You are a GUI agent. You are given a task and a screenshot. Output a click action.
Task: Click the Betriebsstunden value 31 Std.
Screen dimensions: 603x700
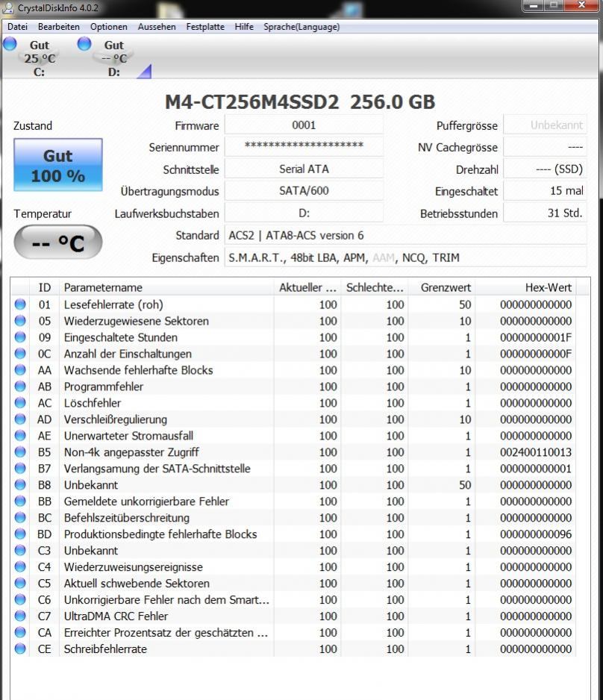click(x=545, y=213)
